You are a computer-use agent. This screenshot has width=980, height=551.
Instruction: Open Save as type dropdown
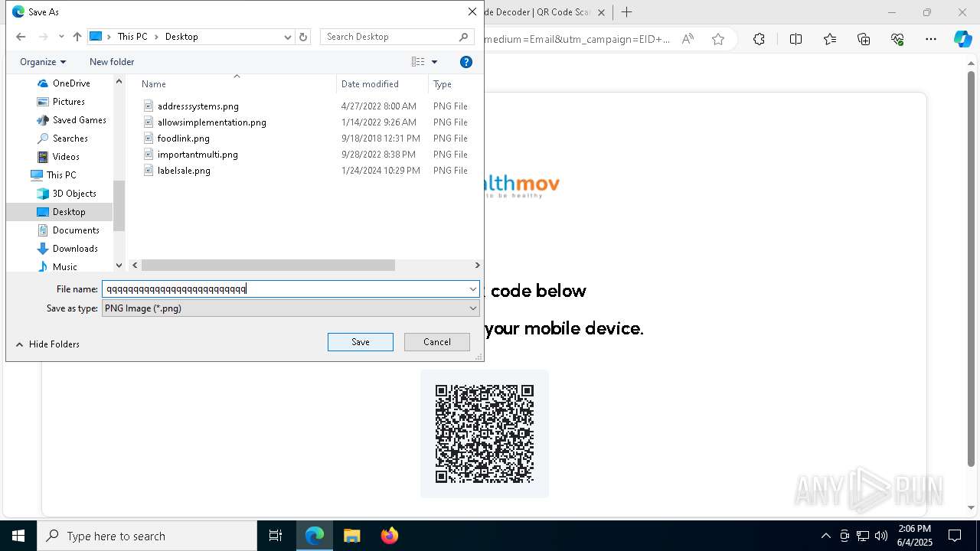(x=291, y=308)
